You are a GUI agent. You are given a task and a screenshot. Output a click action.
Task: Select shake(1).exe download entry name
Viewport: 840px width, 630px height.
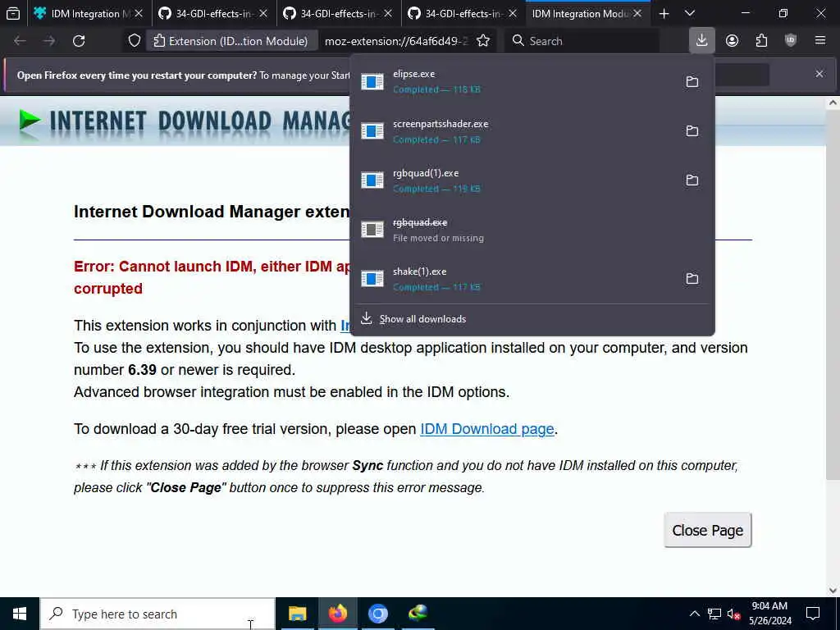click(x=419, y=272)
